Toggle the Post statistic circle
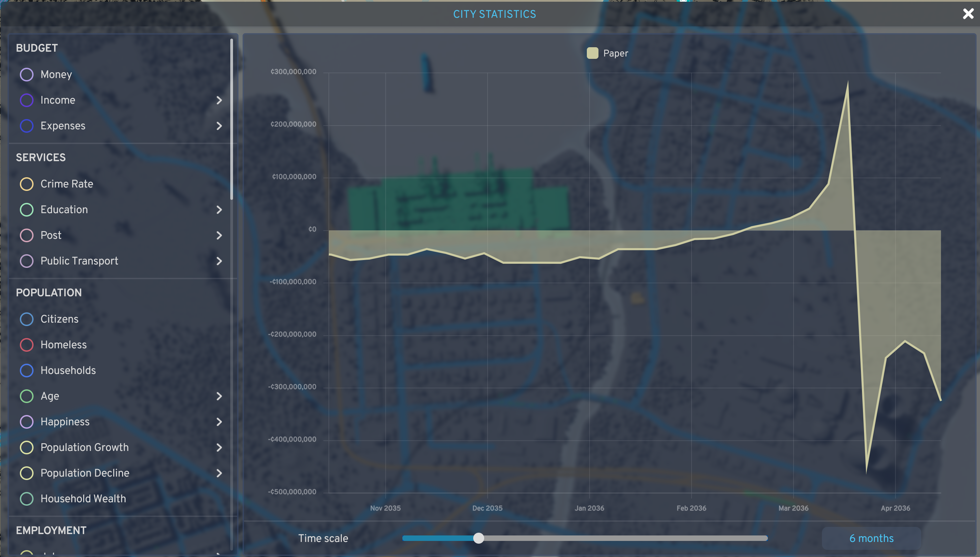The image size is (980, 557). click(x=26, y=235)
